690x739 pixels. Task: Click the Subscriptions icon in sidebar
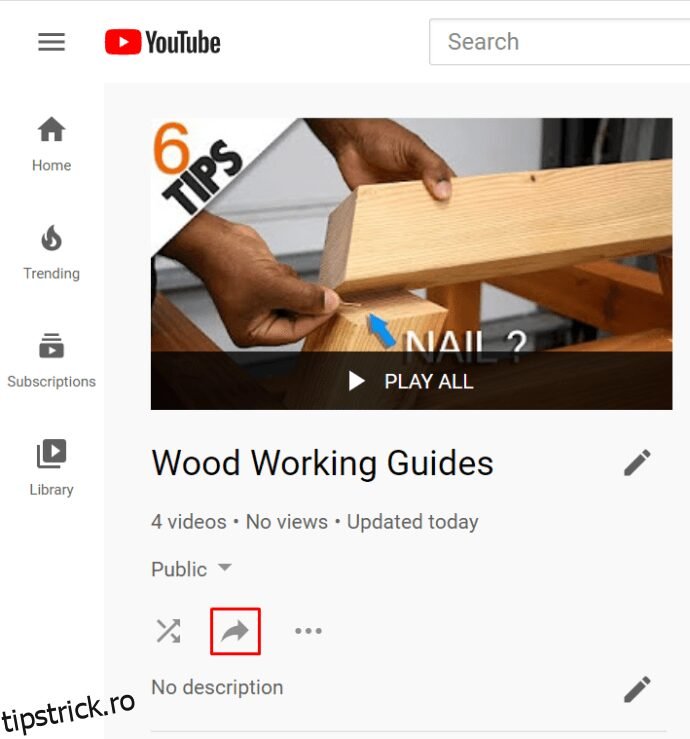51,345
